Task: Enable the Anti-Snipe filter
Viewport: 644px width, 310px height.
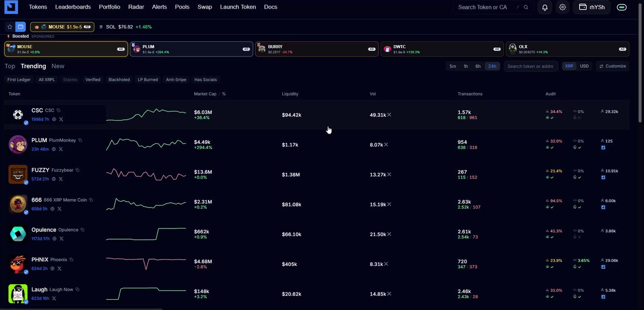Action: [176, 80]
